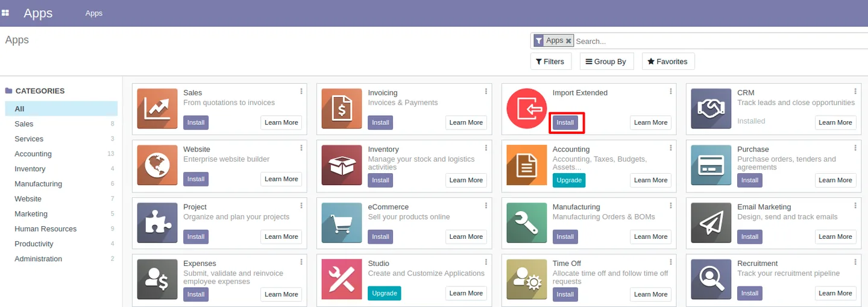Viewport: 868px width, 307px height.
Task: Install the Sales app
Action: pos(196,122)
